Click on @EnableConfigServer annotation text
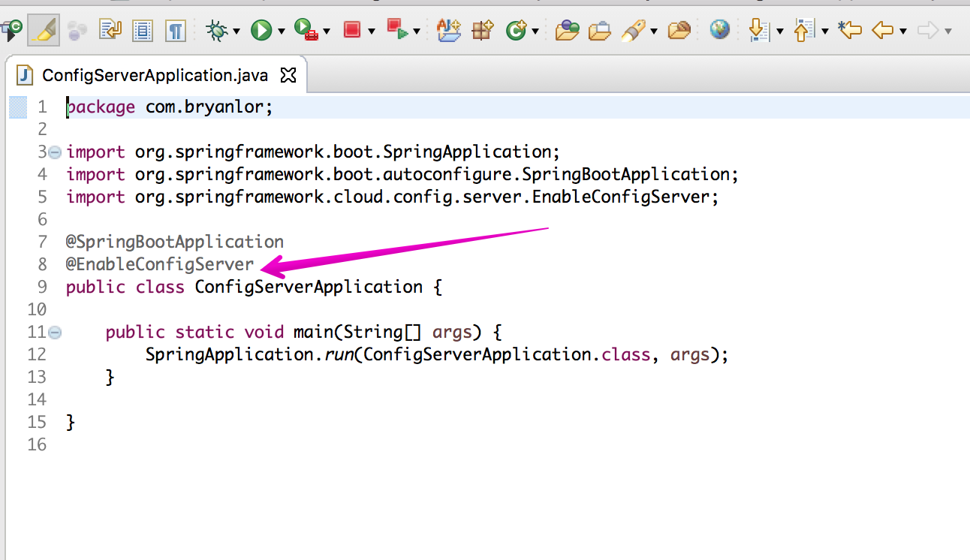 [160, 264]
